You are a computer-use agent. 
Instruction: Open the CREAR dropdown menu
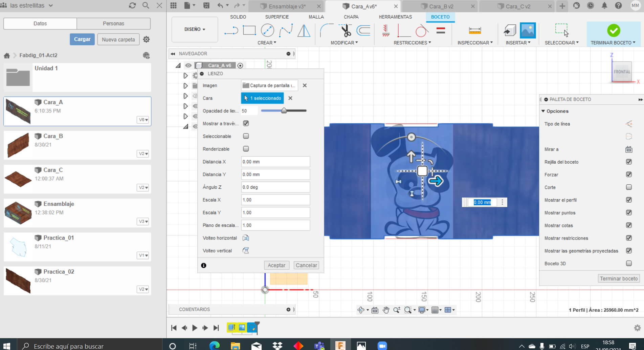(267, 43)
